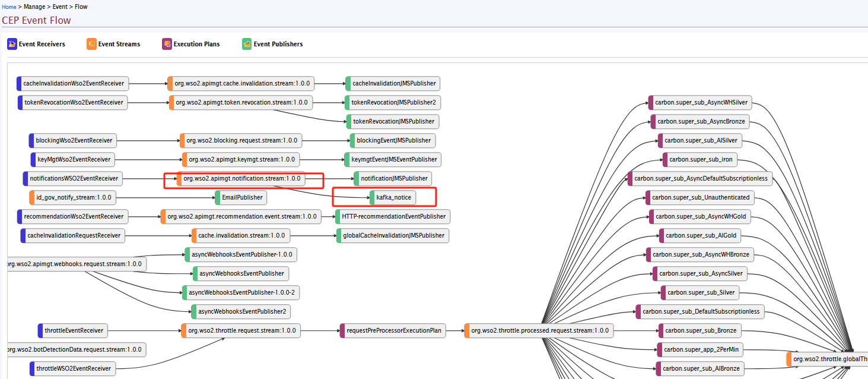868x379 pixels.
Task: Select the blockingWso2EventReceiver node
Action: pyautogui.click(x=74, y=141)
